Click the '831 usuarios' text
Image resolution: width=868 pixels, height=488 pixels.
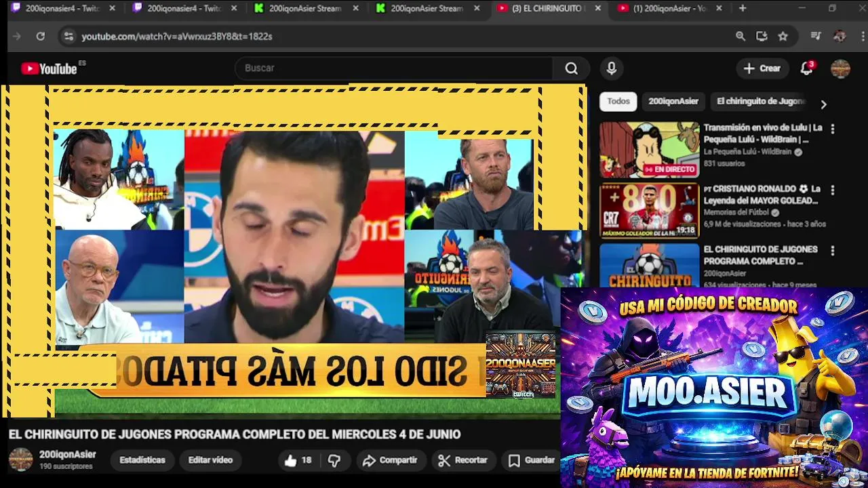tap(724, 163)
